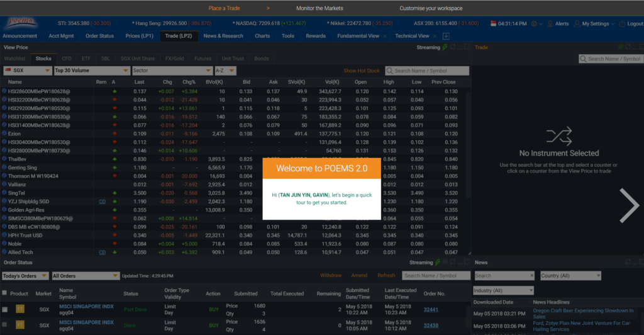644x335 pixels.
Task: Open info icon beside HPH Trust USD
Action: pyautogui.click(x=4, y=235)
